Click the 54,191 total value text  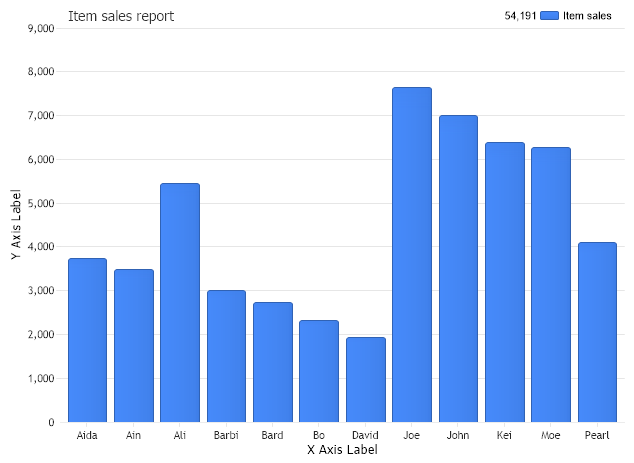click(x=518, y=16)
